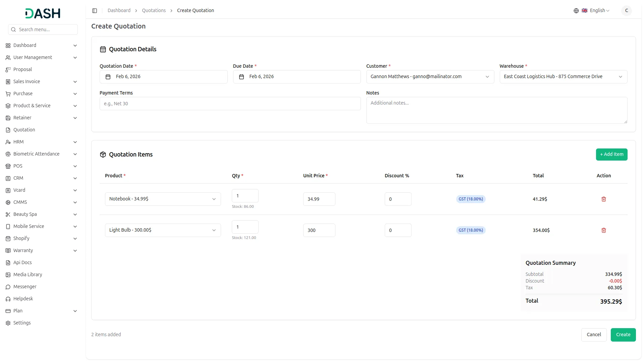The height and width of the screenshot is (362, 644).
Task: Open the Quotation menu item
Action: tap(24, 130)
